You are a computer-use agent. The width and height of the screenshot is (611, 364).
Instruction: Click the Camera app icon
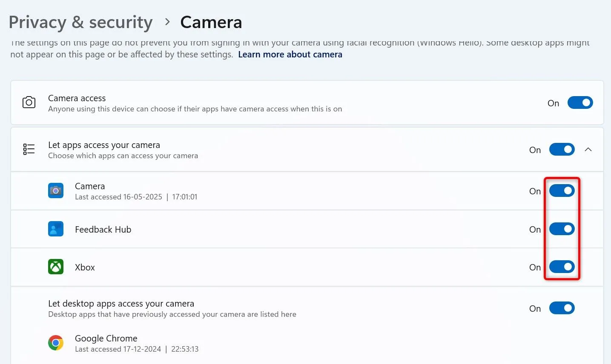click(x=55, y=191)
